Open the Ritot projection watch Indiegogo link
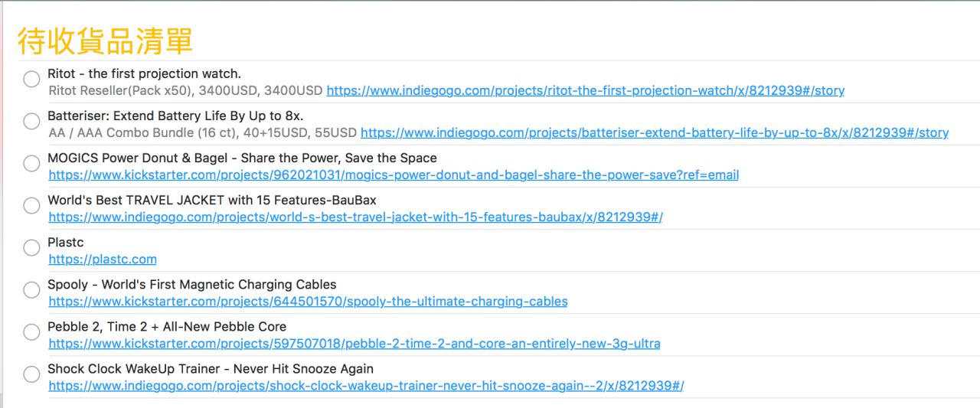 [x=585, y=91]
